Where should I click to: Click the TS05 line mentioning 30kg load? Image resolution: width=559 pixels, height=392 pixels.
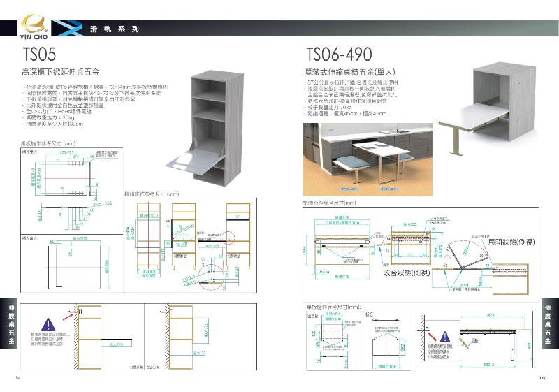point(48,117)
